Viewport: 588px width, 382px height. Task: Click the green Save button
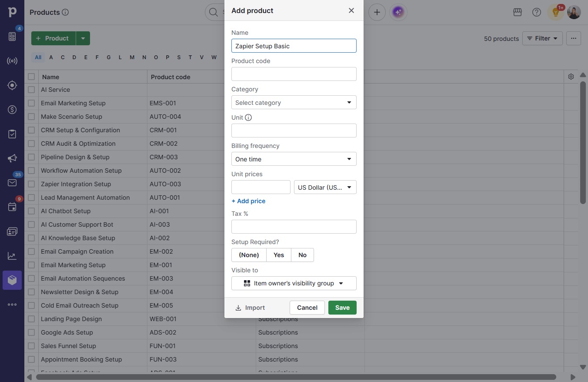click(342, 308)
